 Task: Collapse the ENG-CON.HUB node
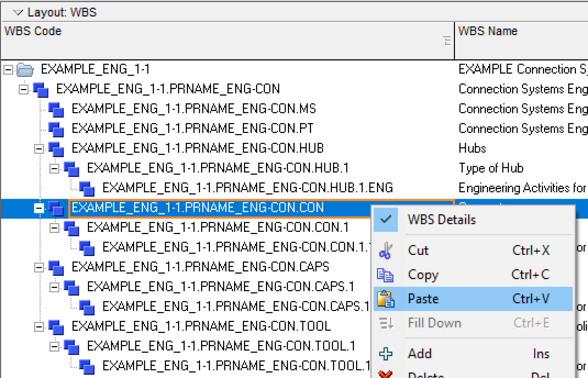click(39, 149)
